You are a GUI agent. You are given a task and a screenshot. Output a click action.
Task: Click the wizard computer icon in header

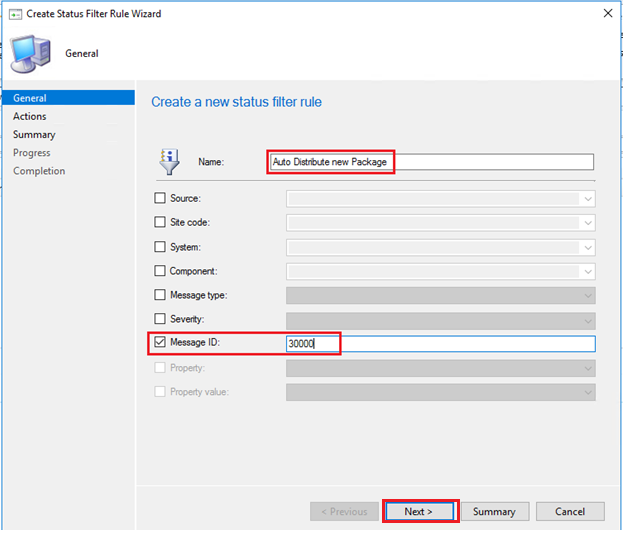click(x=30, y=53)
